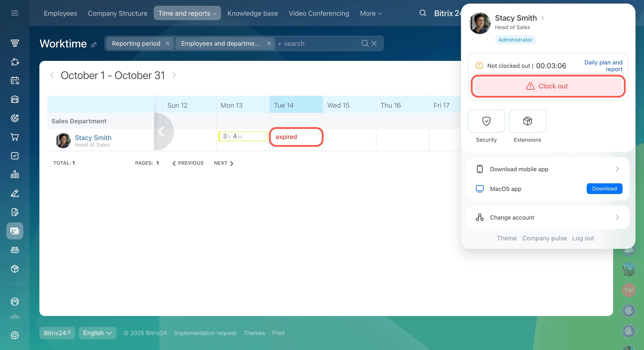
Task: Click the shopping cart sidebar icon
Action: click(x=15, y=137)
